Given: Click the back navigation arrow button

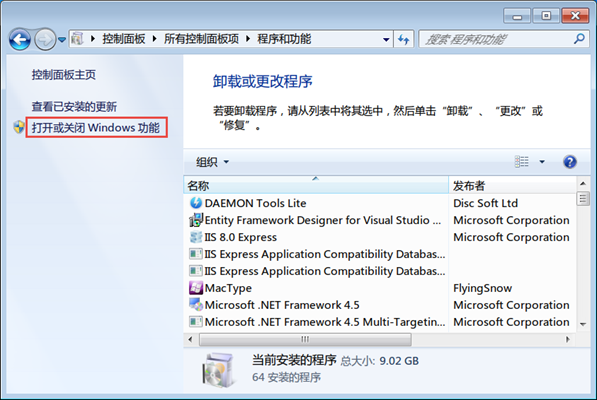Looking at the screenshot, I should 20,39.
